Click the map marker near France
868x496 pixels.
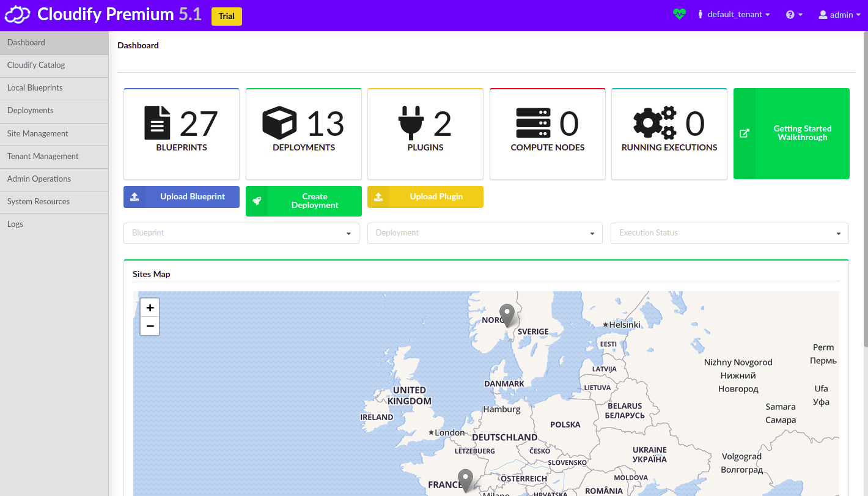click(466, 481)
